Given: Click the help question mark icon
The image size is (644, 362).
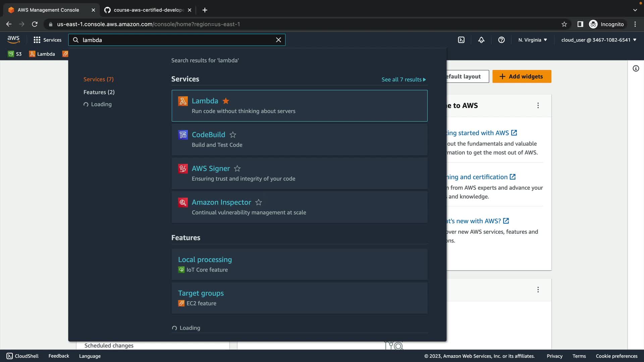Looking at the screenshot, I should point(501,40).
